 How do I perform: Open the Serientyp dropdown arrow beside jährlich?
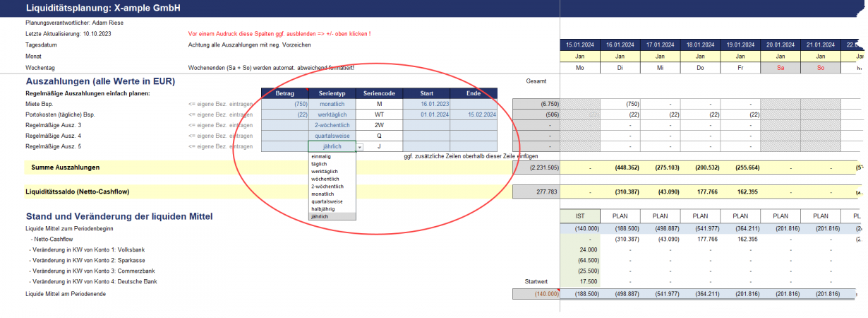pos(360,147)
